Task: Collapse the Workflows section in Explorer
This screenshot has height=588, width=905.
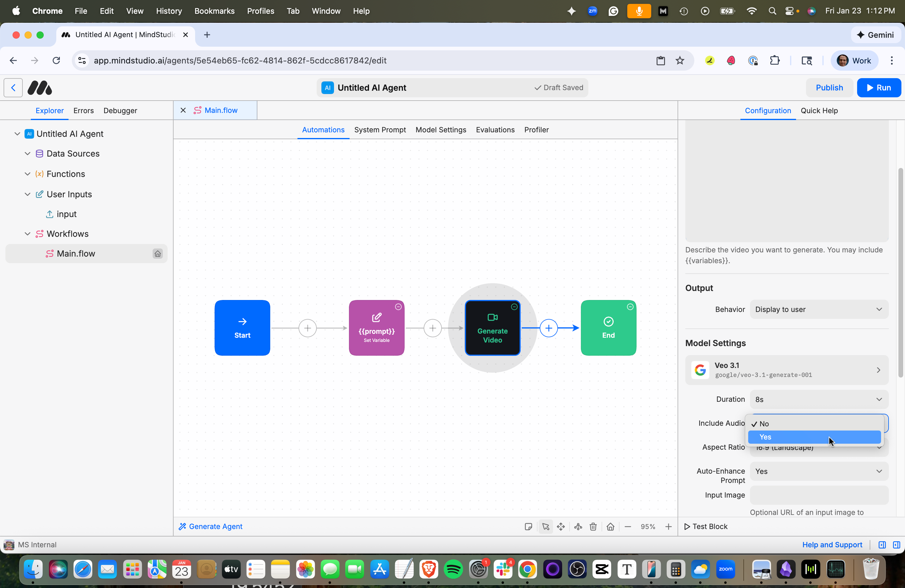Action: 27,234
